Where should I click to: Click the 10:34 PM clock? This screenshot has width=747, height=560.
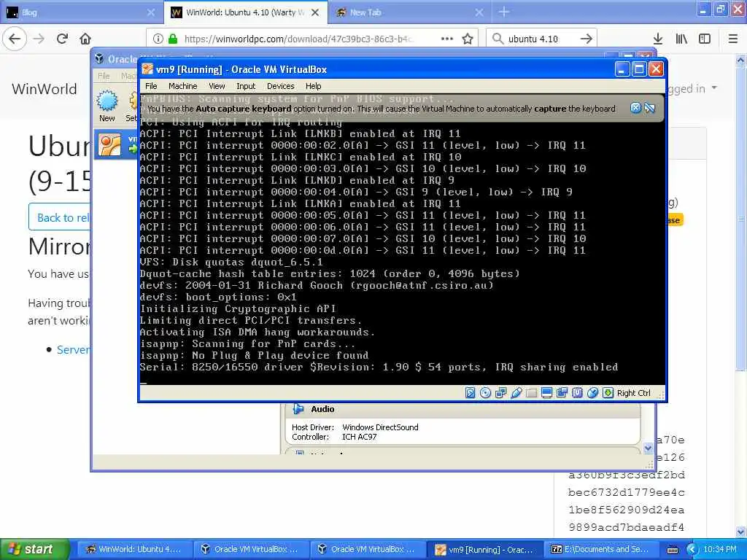pos(720,549)
